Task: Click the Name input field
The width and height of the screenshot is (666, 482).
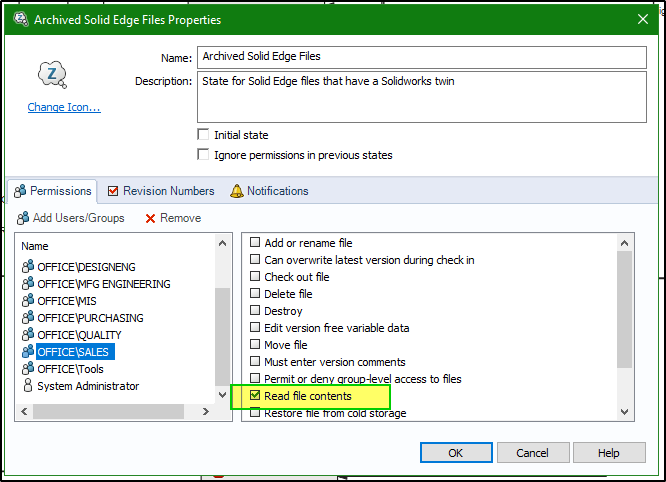Action: 422,57
